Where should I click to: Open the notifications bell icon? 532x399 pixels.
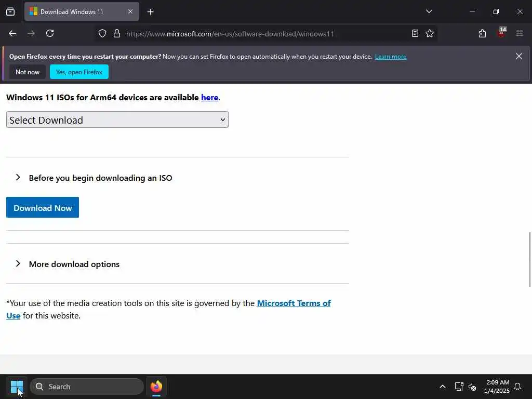pos(517,387)
